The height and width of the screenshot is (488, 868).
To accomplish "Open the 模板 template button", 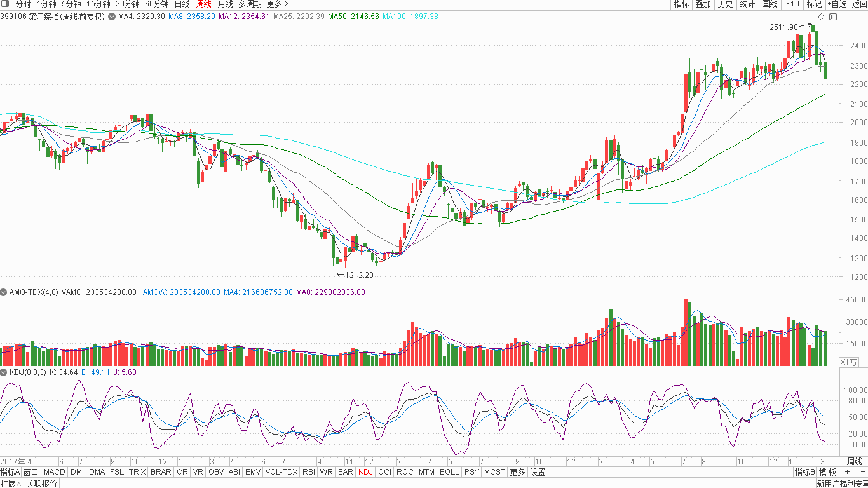I will click(828, 472).
